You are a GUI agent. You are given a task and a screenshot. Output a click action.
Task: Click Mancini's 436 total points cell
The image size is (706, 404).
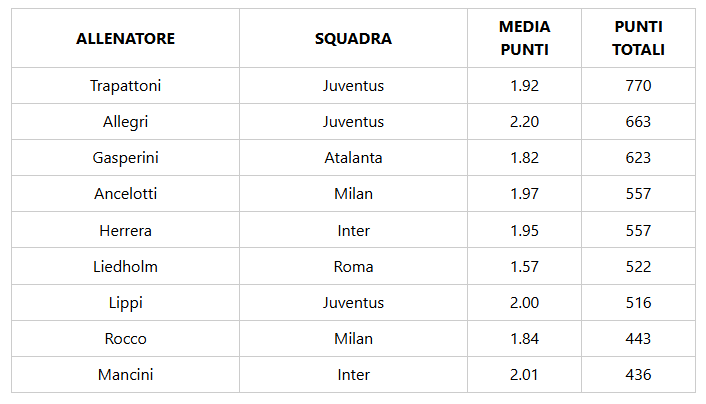pyautogui.click(x=638, y=375)
